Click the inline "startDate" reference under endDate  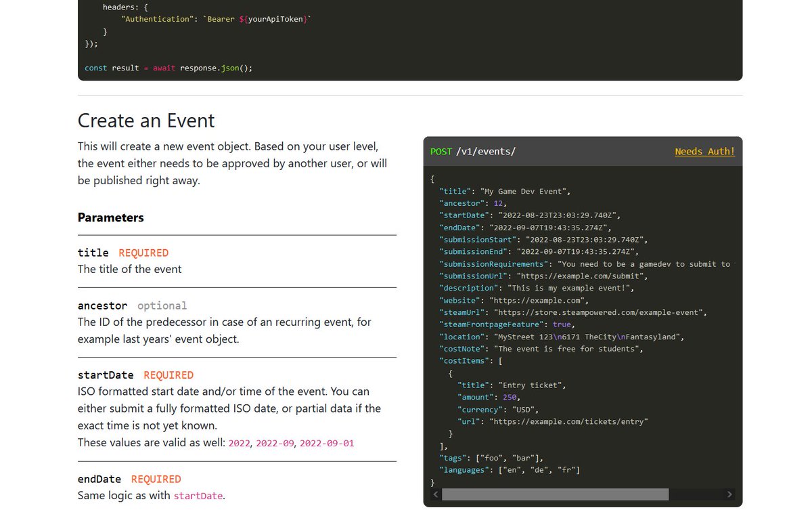click(x=198, y=496)
